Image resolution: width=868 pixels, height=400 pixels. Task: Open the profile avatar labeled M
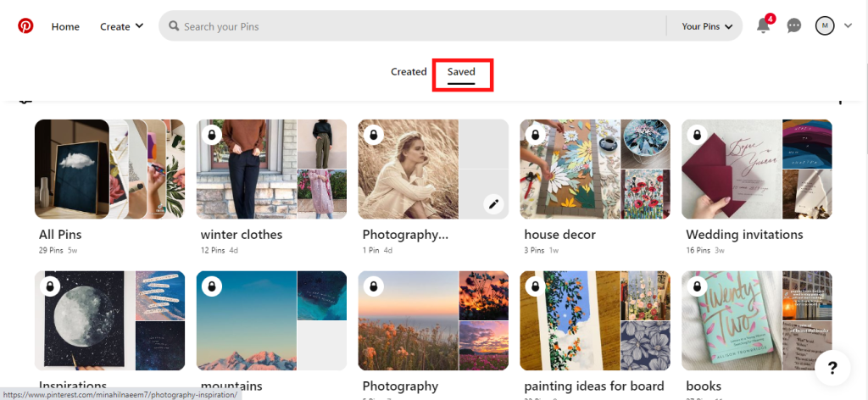click(x=825, y=25)
